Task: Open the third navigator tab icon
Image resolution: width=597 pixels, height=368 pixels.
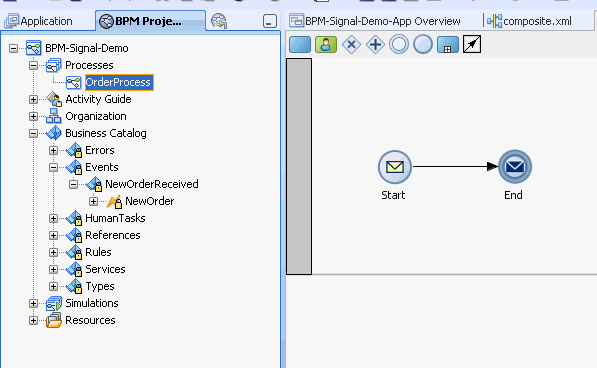Action: tap(219, 21)
